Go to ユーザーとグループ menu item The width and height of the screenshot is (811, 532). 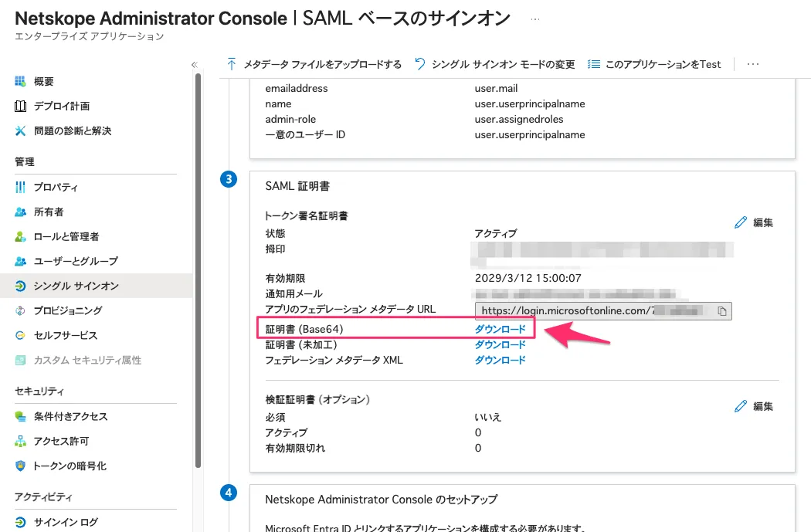pos(75,262)
